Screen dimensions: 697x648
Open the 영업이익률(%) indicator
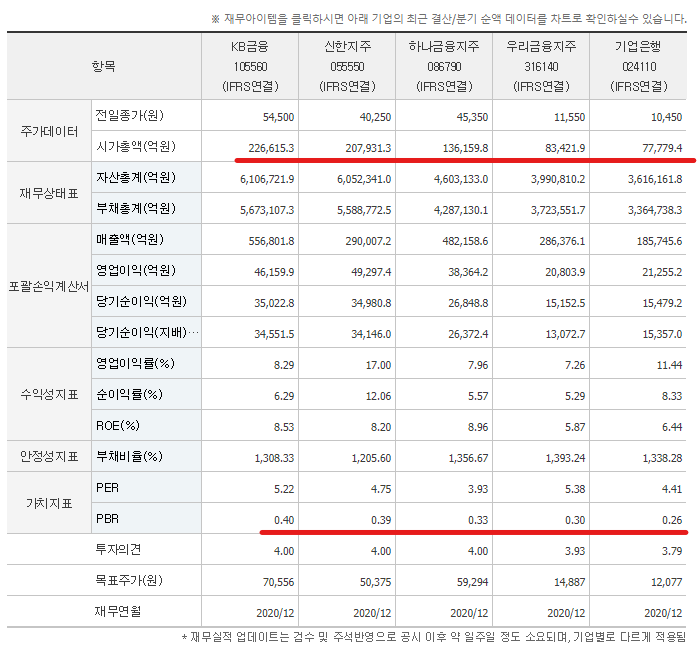135,363
